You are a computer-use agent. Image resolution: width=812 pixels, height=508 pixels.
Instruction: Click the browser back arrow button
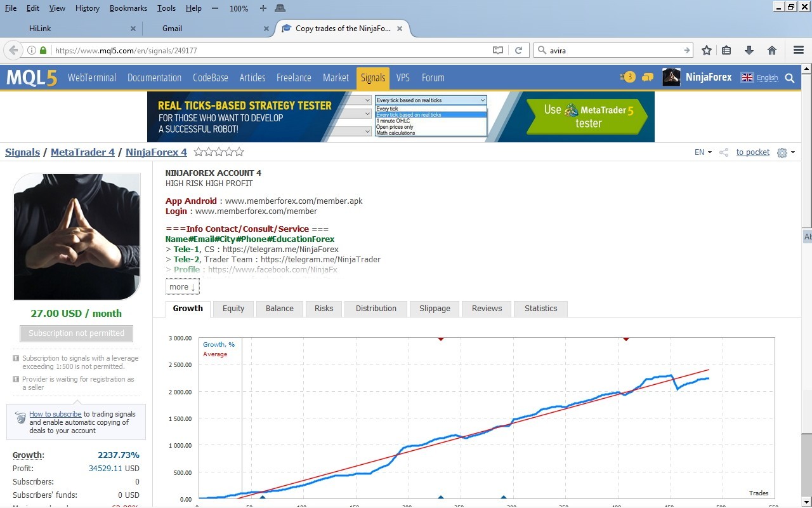click(x=13, y=50)
